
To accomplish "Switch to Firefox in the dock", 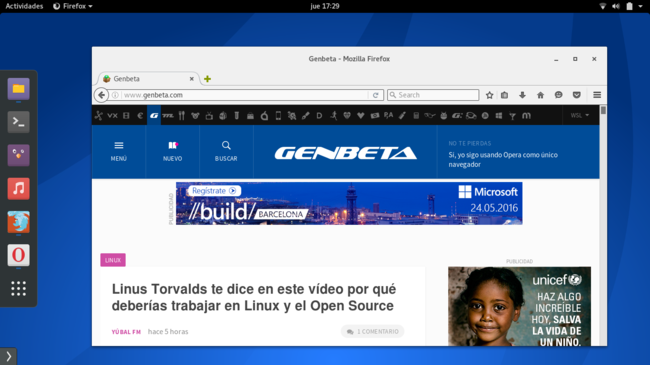I will [x=18, y=222].
